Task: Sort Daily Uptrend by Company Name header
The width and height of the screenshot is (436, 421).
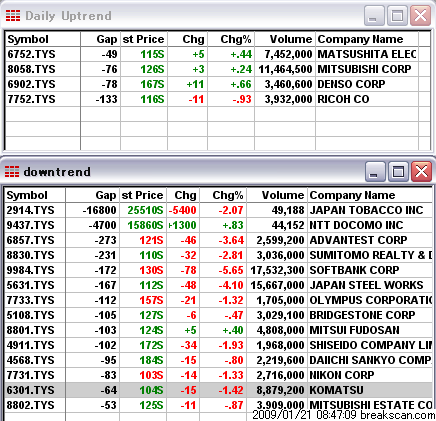Action: tap(367, 39)
